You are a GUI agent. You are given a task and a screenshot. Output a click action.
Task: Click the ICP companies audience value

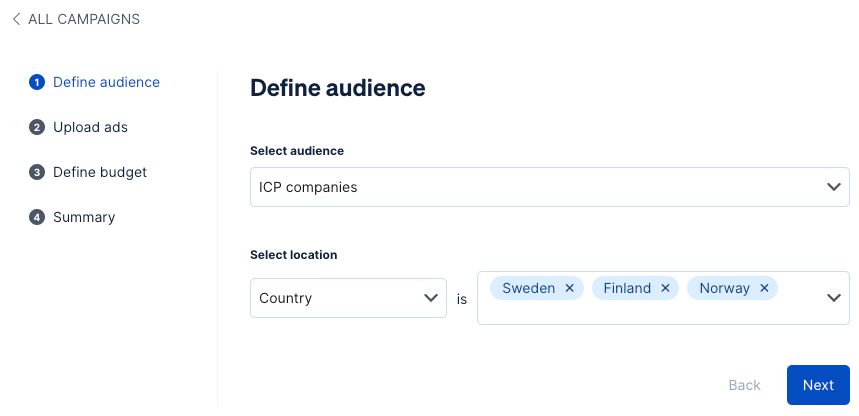308,187
